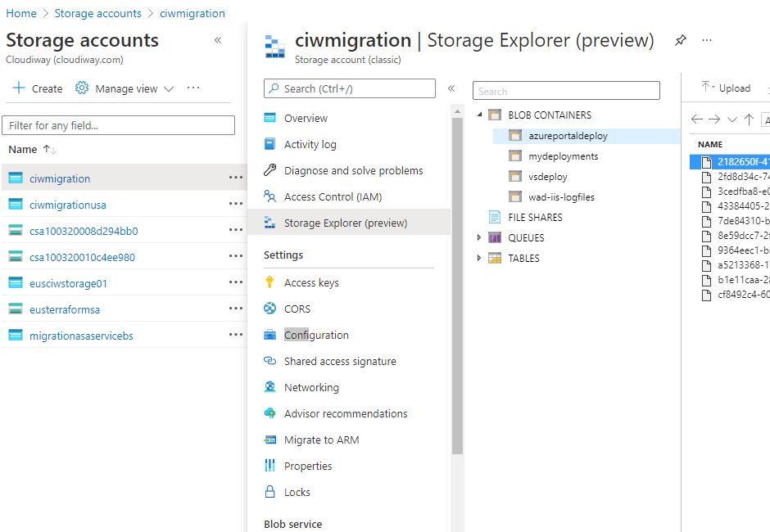Open ellipsis menu for csa100320008d294bb0 row

pyautogui.click(x=236, y=230)
